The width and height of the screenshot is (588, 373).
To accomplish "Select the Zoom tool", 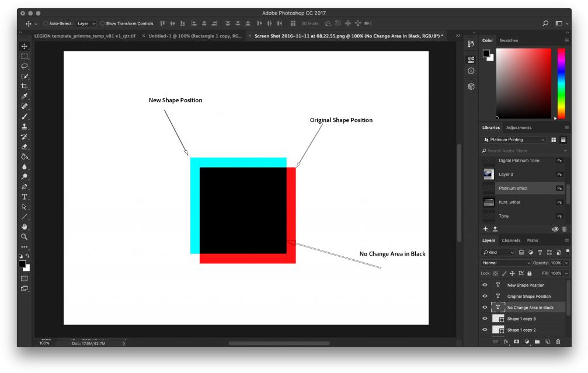I will pos(25,237).
